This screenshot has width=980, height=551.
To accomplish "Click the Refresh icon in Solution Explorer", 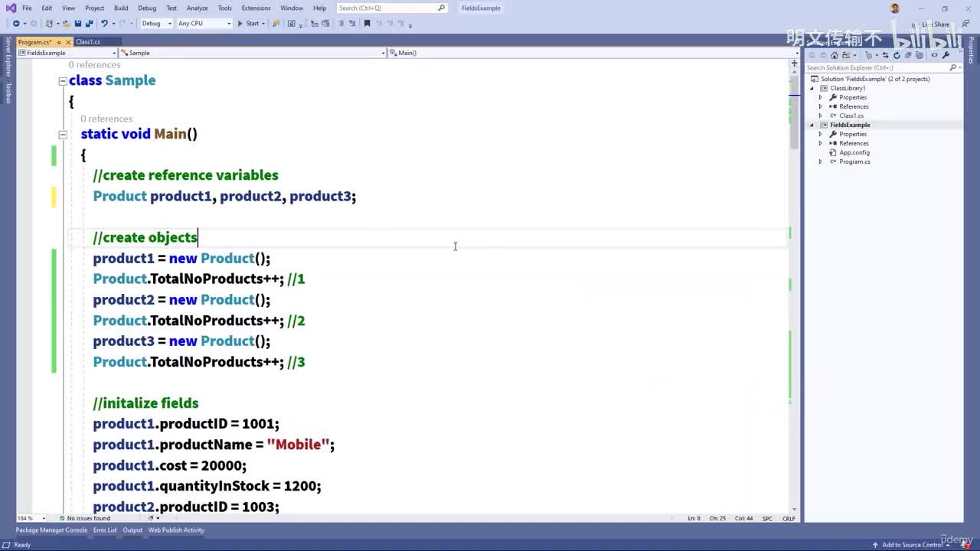I will (897, 55).
